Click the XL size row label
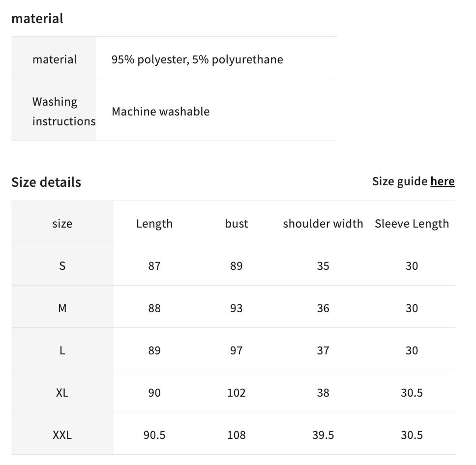 62,393
